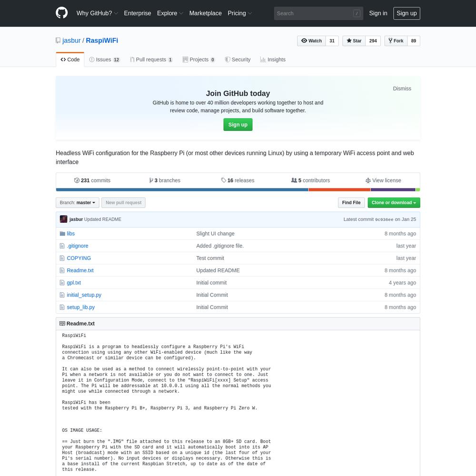
Task: Focus the Search input field
Action: [318, 13]
